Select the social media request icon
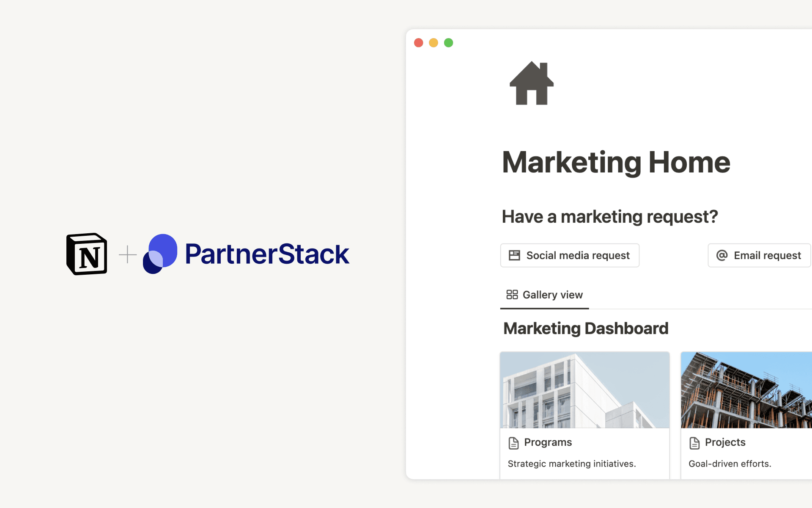The height and width of the screenshot is (508, 812). tap(515, 255)
